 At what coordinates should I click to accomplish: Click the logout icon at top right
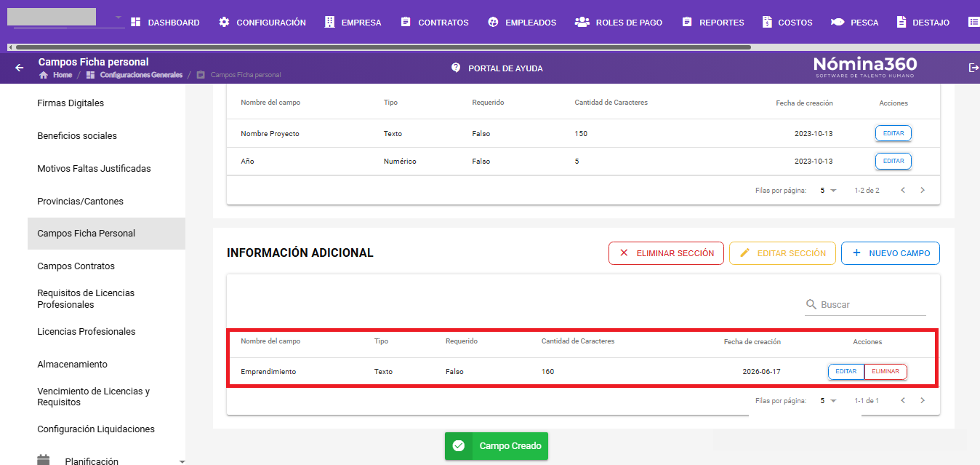974,68
